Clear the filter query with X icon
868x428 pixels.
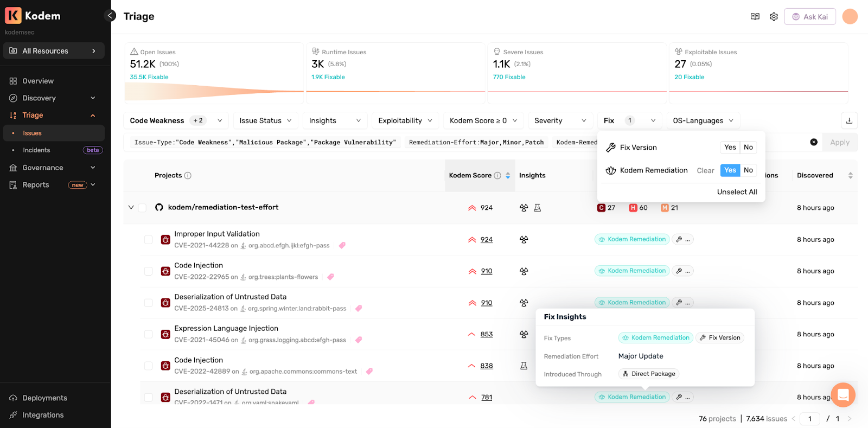point(814,142)
